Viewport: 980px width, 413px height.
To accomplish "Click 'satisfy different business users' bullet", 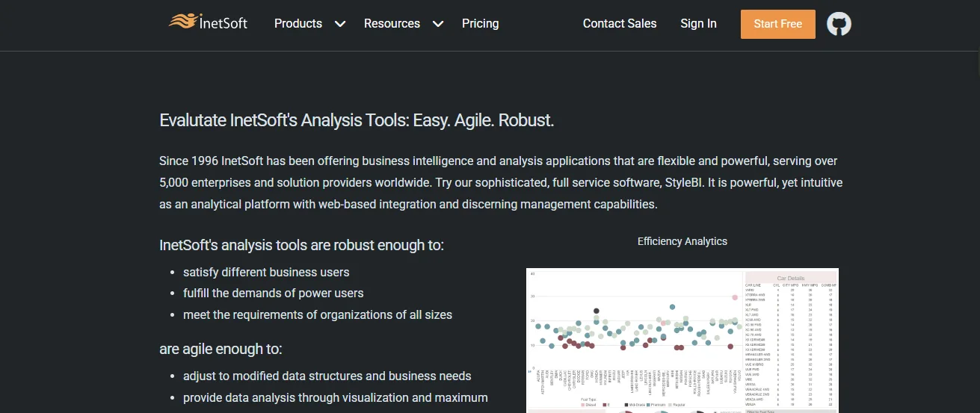I will (266, 272).
